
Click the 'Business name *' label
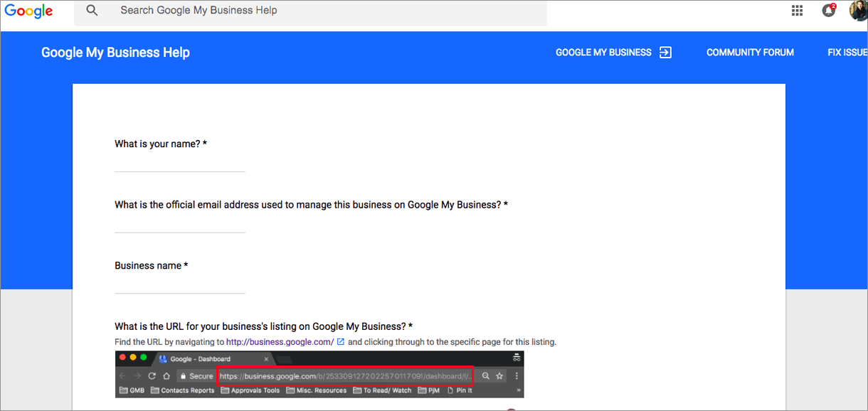pos(152,265)
